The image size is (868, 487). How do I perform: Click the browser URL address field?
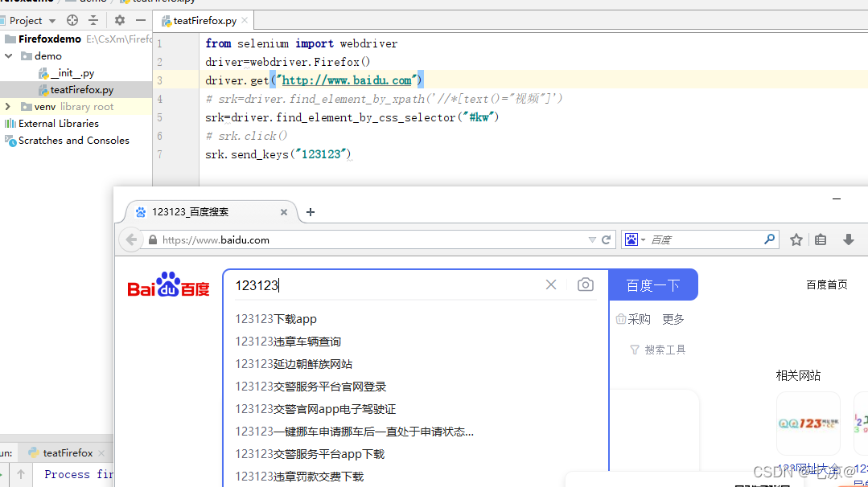point(371,240)
